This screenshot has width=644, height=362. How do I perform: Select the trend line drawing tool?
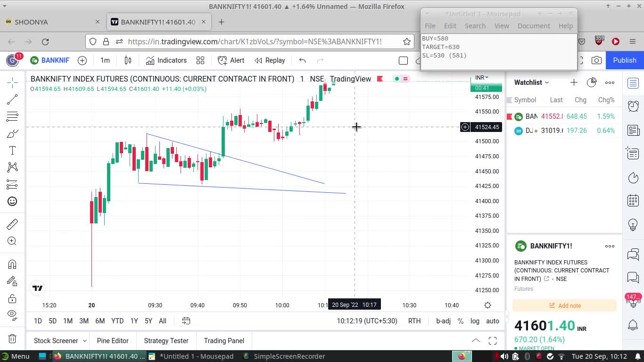12,99
